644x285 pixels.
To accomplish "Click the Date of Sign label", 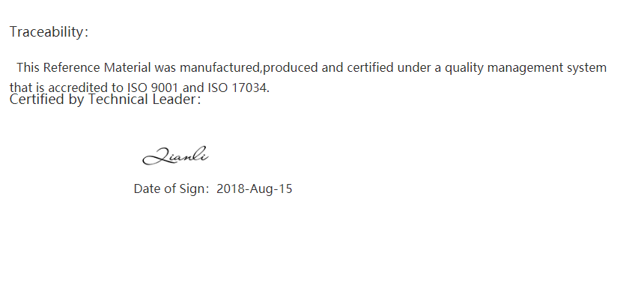I will [171, 189].
